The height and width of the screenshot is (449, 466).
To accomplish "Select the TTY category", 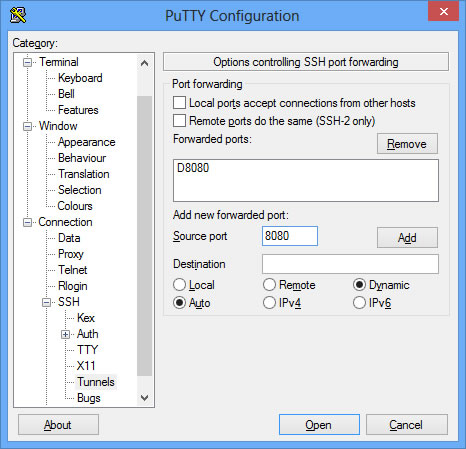I will point(87,350).
